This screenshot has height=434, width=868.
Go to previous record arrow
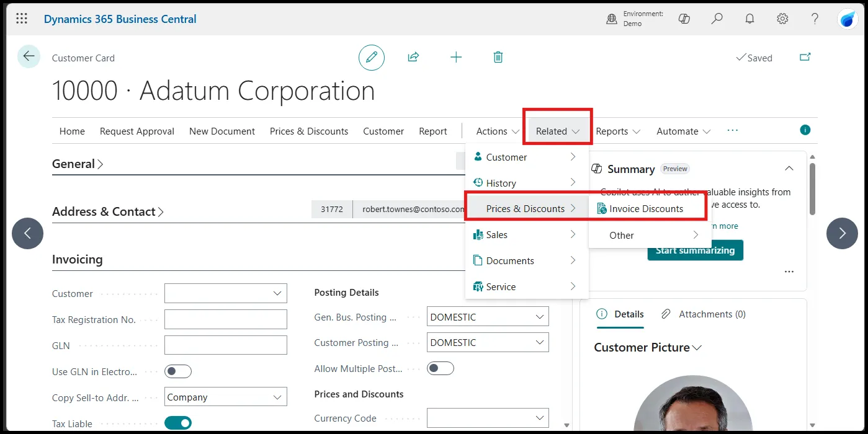click(x=27, y=233)
